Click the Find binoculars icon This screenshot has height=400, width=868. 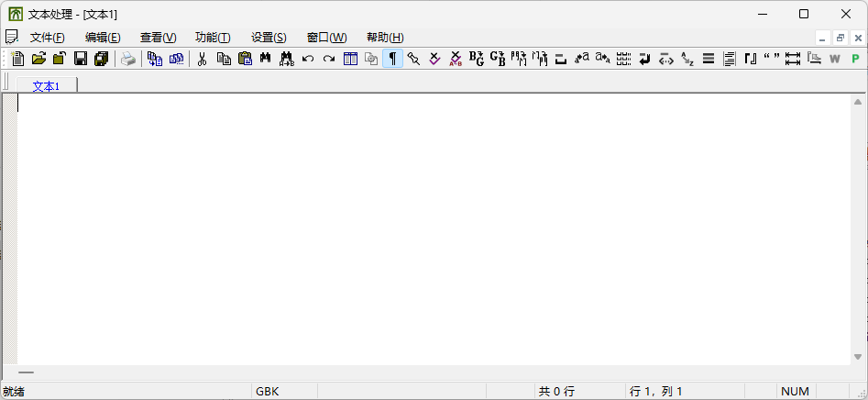click(266, 59)
